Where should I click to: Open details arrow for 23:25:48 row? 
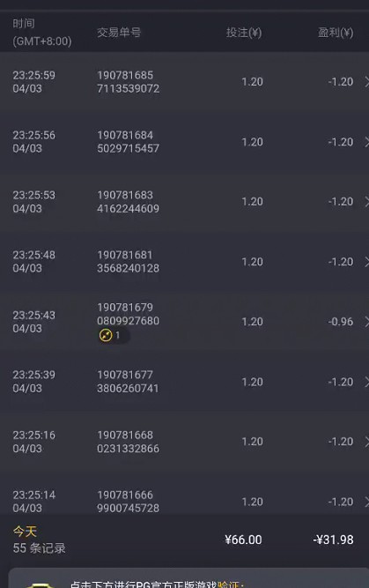(366, 262)
